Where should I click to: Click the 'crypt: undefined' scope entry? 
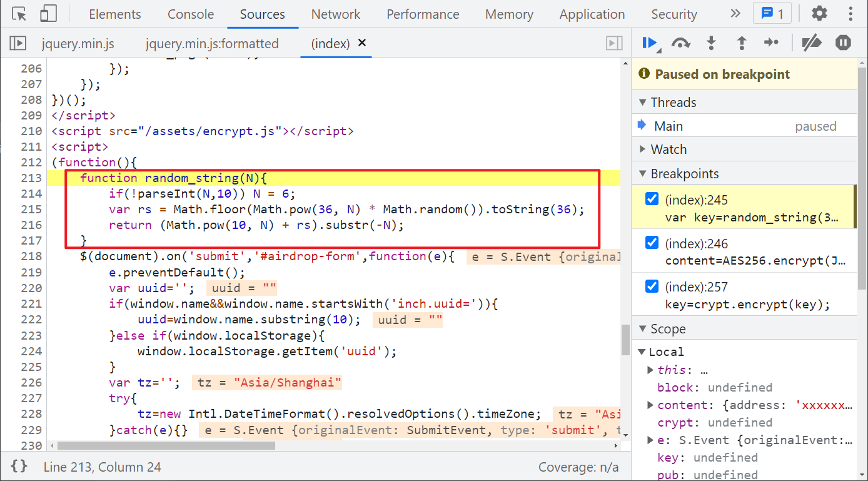[715, 422]
